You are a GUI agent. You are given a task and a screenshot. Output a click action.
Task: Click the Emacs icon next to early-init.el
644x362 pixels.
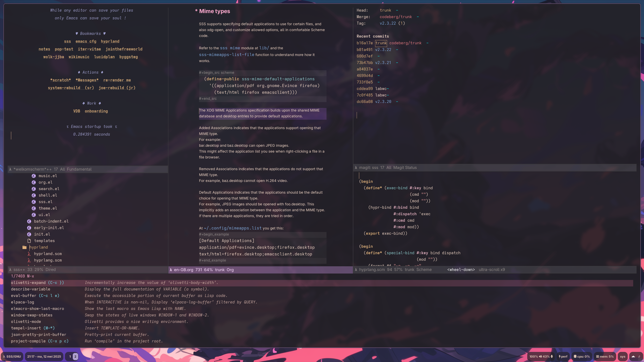click(x=29, y=228)
